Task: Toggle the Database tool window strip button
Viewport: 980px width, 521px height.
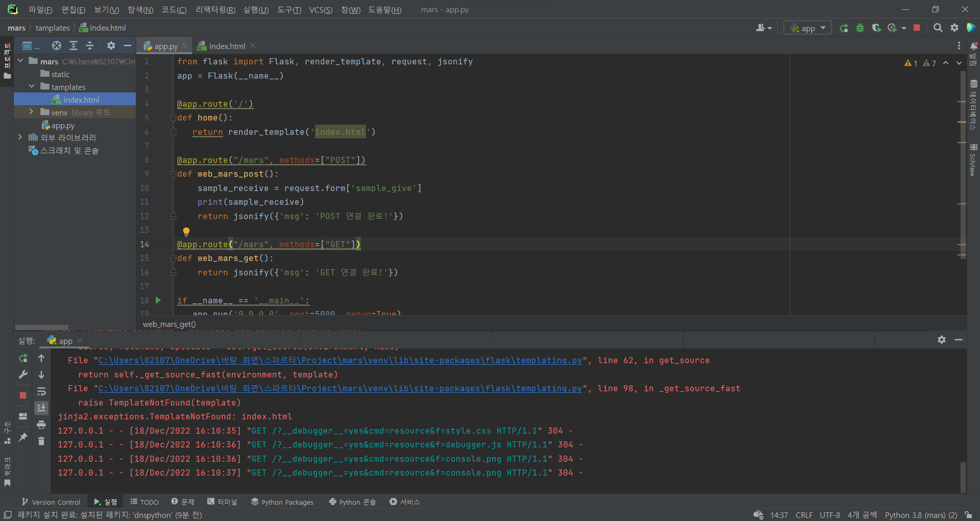Action: [973, 105]
